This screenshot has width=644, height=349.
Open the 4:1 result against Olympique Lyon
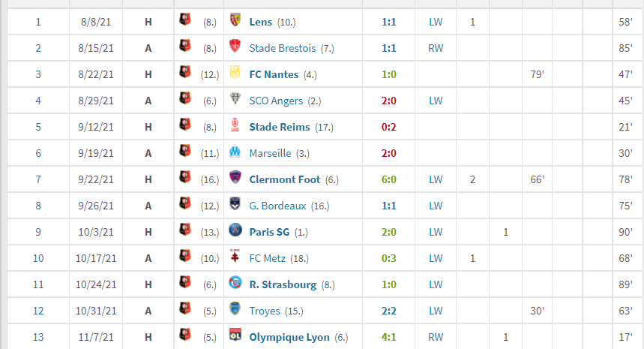pyautogui.click(x=388, y=338)
